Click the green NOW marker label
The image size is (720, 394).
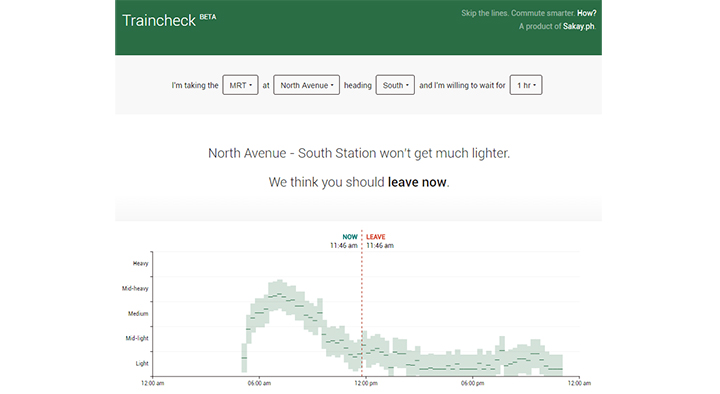(350, 237)
